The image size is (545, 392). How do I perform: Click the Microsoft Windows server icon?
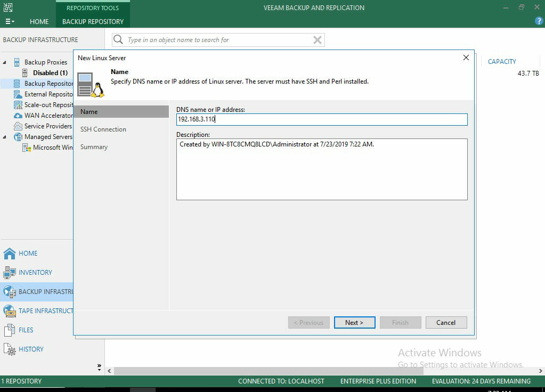pyautogui.click(x=27, y=148)
